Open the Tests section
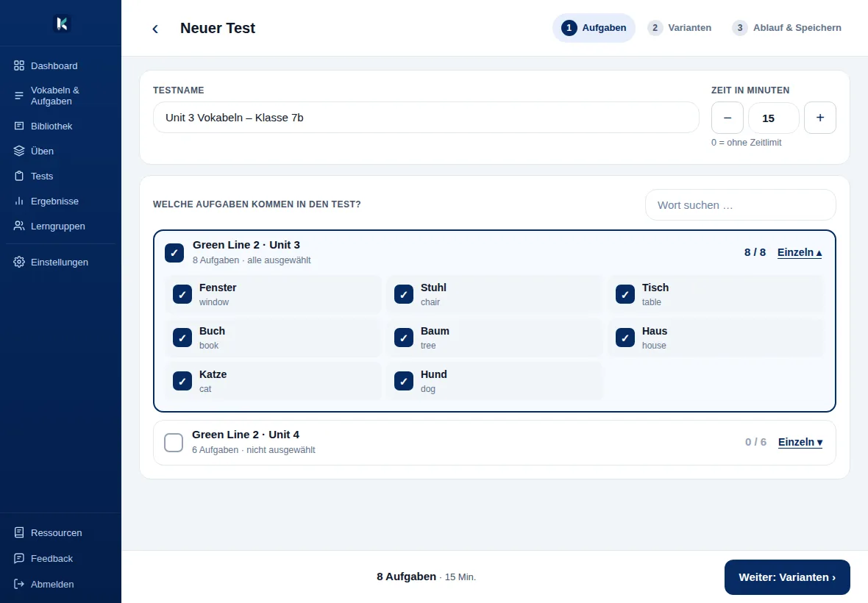Screen dimensions: 868x603 tap(60, 176)
